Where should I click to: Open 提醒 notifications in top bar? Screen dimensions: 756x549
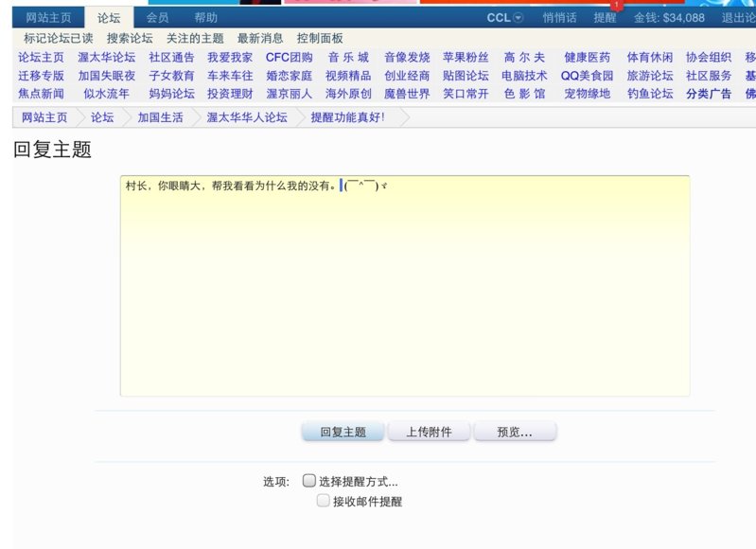point(605,18)
